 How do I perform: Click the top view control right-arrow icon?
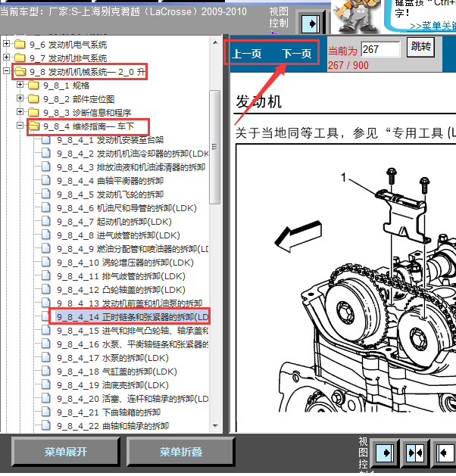[x=311, y=23]
